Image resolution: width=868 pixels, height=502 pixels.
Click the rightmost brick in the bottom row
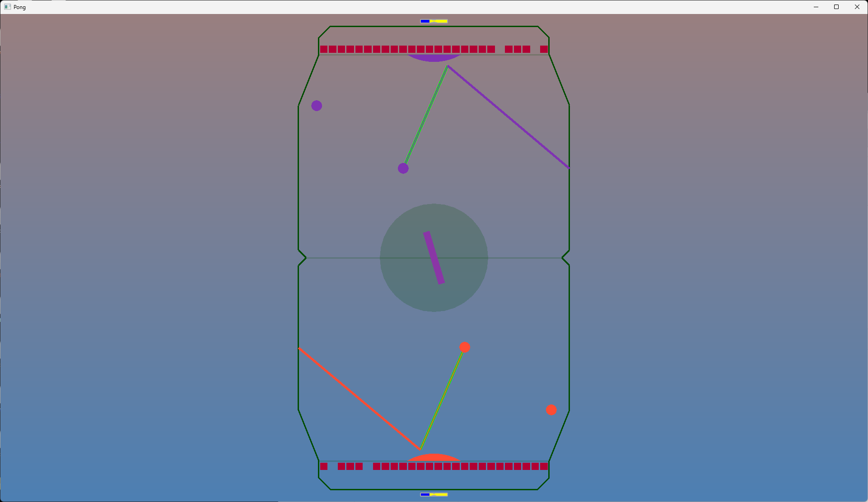pos(544,466)
